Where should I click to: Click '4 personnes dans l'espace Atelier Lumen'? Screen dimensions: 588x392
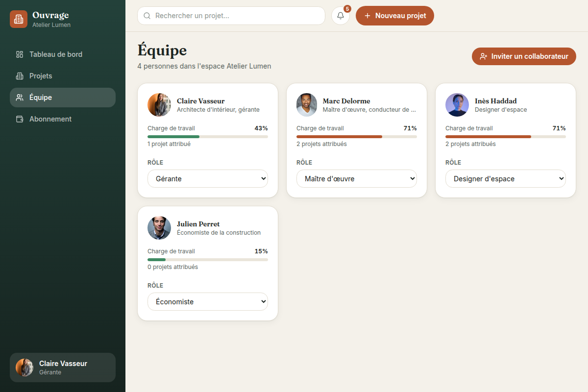point(204,66)
